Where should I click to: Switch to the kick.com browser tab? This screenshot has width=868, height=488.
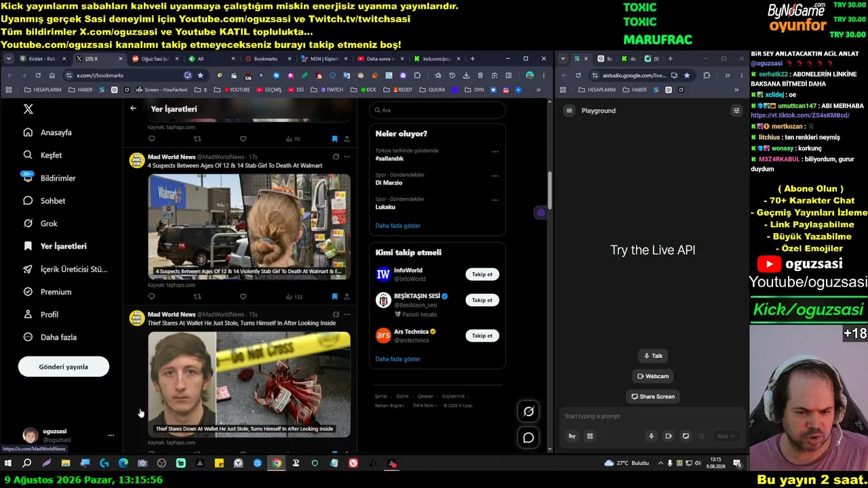436,59
